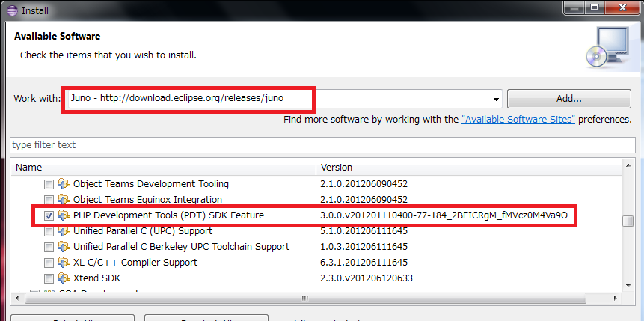Screen dimensions: 644x321
Task: Click version 3.0.0.v201201110400 of PDT
Action: click(444, 215)
